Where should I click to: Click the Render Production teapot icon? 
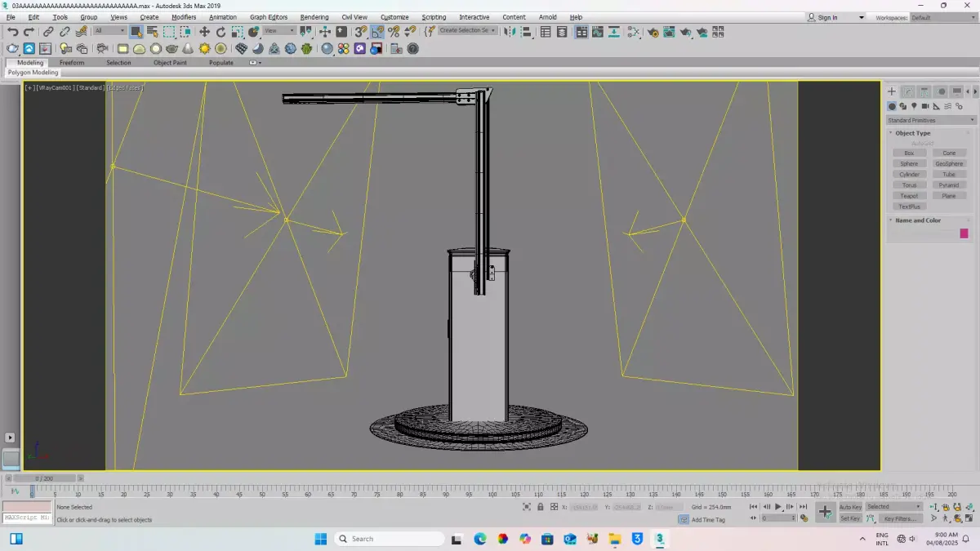686,32
